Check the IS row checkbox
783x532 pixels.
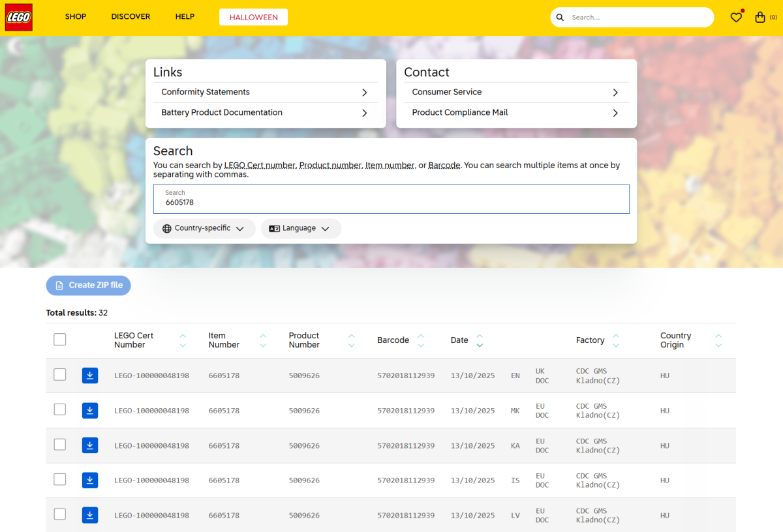tap(60, 479)
